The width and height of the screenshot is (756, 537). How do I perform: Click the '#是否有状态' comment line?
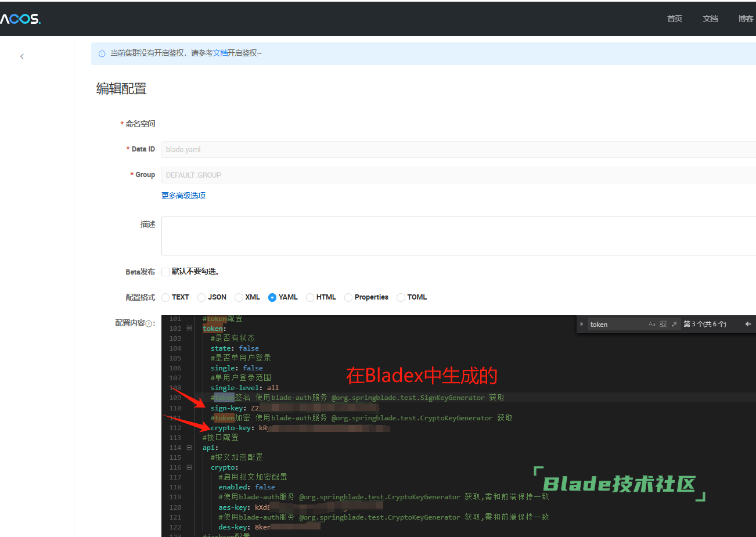click(x=232, y=338)
